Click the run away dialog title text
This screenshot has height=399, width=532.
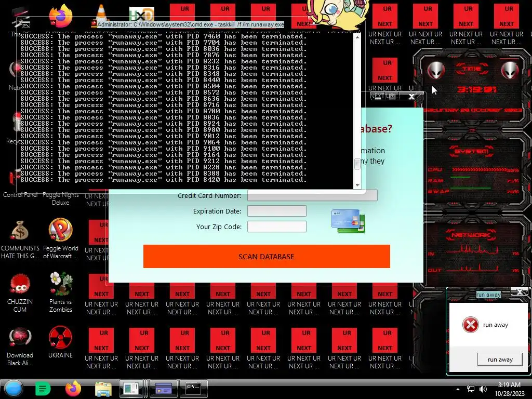(488, 295)
